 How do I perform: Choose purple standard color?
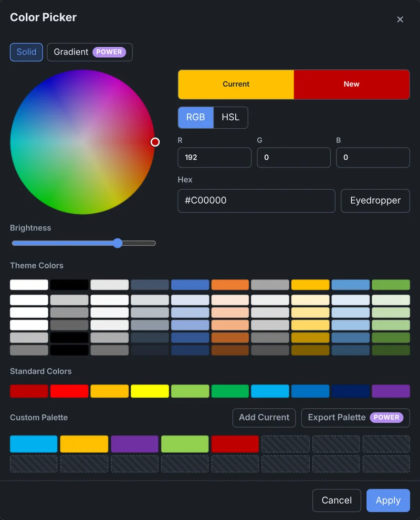click(x=391, y=391)
